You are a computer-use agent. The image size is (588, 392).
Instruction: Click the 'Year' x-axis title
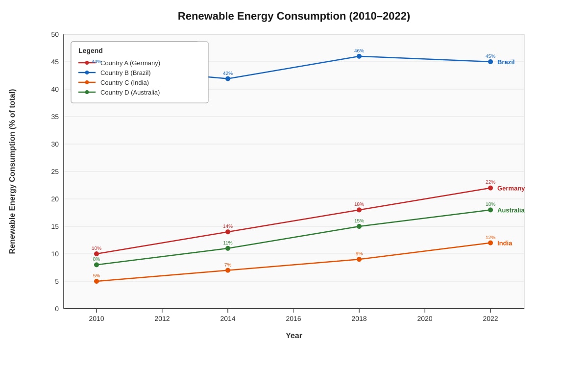tap(294, 336)
